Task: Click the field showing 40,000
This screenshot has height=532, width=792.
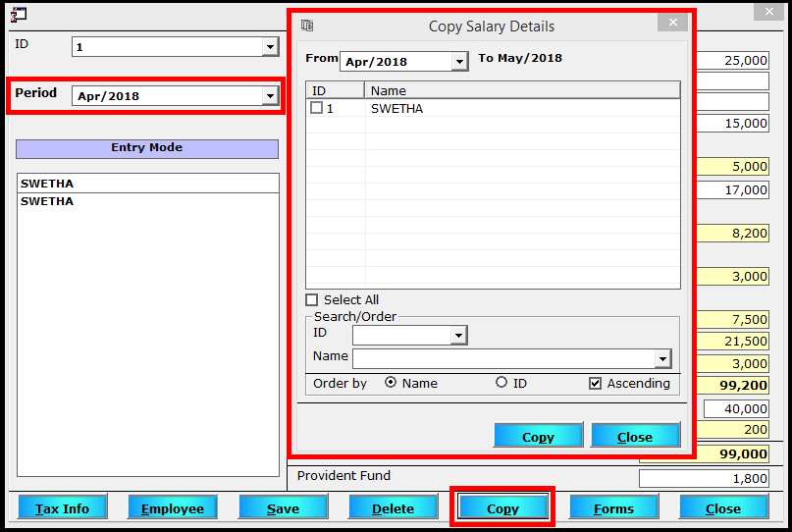Action: tap(736, 408)
